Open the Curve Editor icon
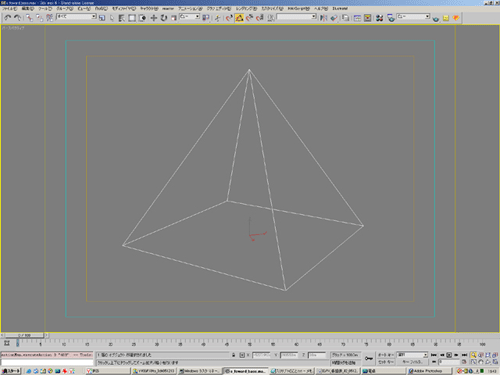 357,18
